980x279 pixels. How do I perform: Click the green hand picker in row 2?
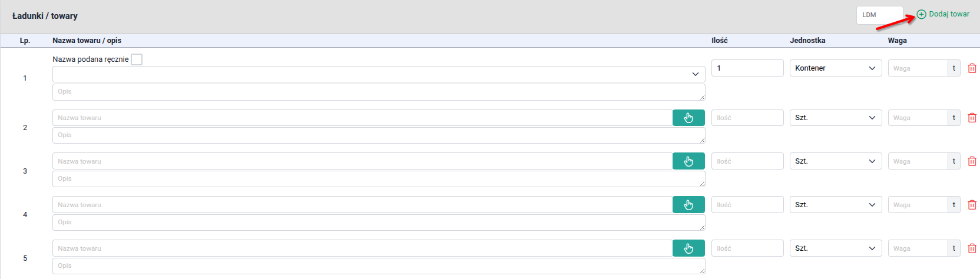pyautogui.click(x=688, y=118)
